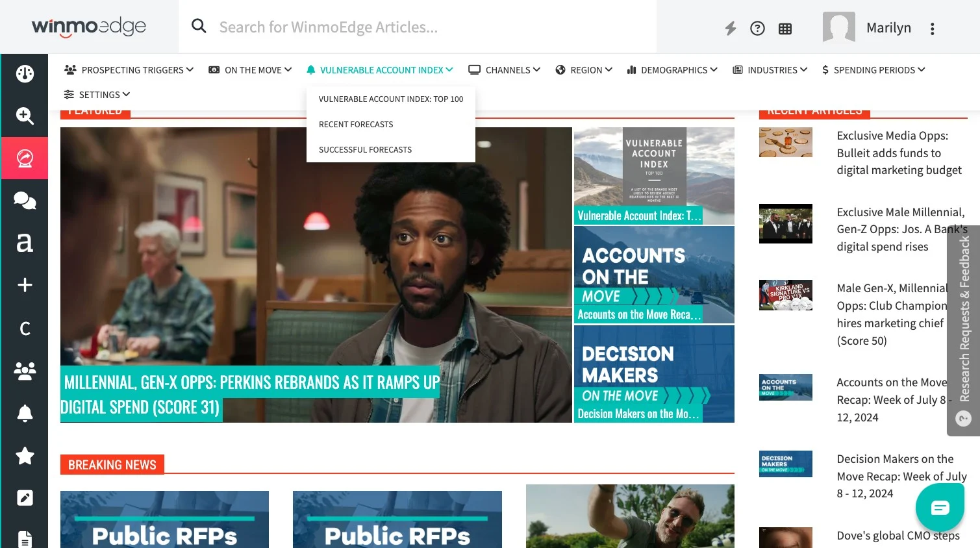
Task: Open Bulleit digital marketing budget article
Action: tap(899, 153)
